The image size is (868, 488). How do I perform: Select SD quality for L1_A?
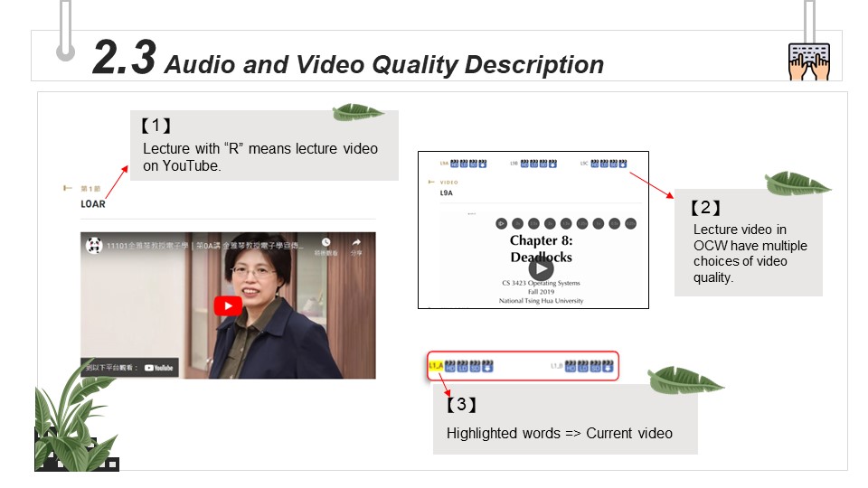[474, 366]
